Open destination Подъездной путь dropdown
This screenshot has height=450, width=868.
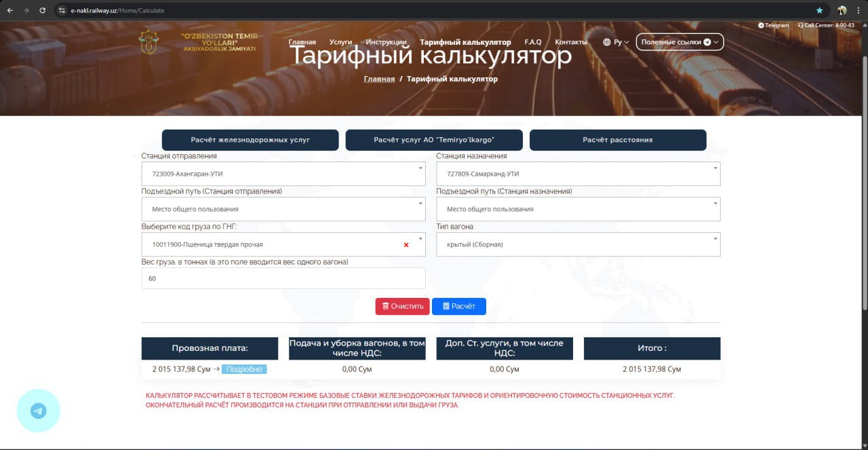point(578,209)
